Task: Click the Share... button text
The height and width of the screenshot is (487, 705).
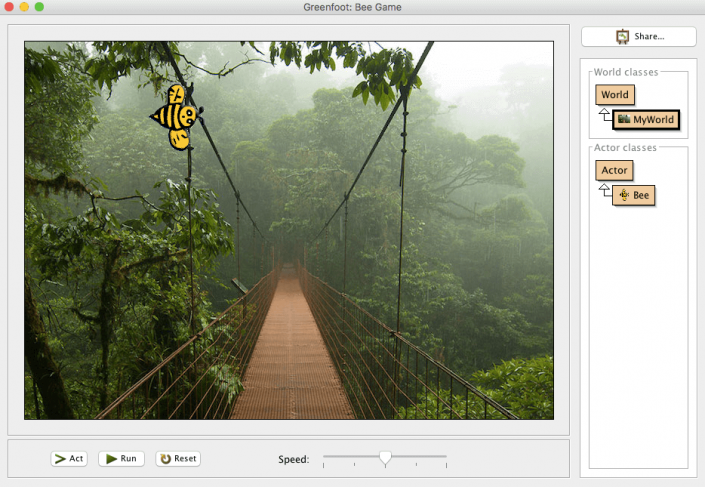Action: pyautogui.click(x=649, y=36)
